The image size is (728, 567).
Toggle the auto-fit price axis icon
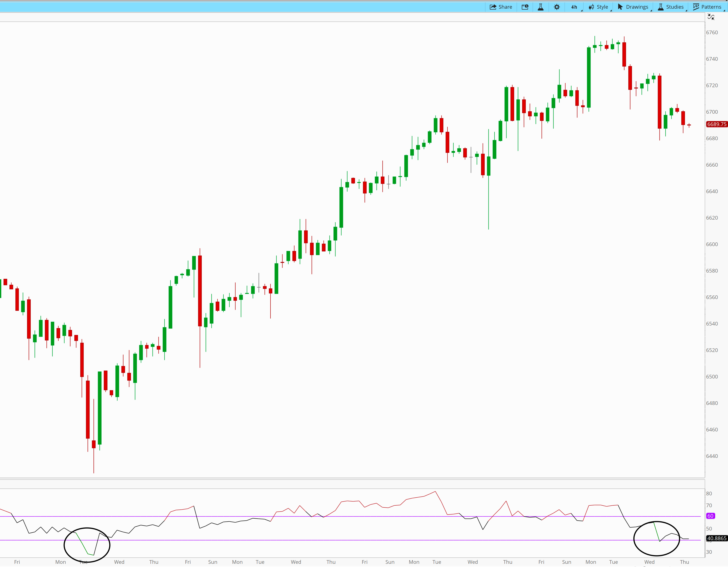click(711, 17)
